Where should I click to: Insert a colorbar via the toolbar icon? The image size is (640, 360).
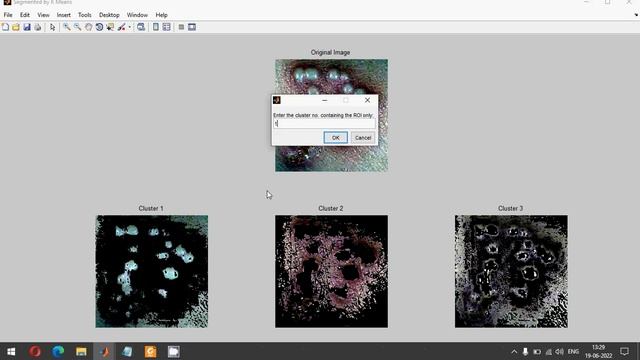pyautogui.click(x=156, y=27)
